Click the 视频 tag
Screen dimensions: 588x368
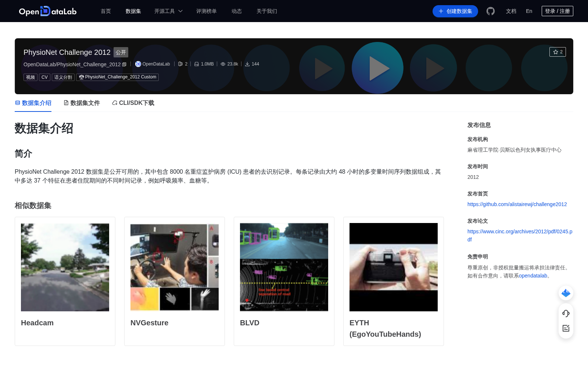click(x=31, y=77)
